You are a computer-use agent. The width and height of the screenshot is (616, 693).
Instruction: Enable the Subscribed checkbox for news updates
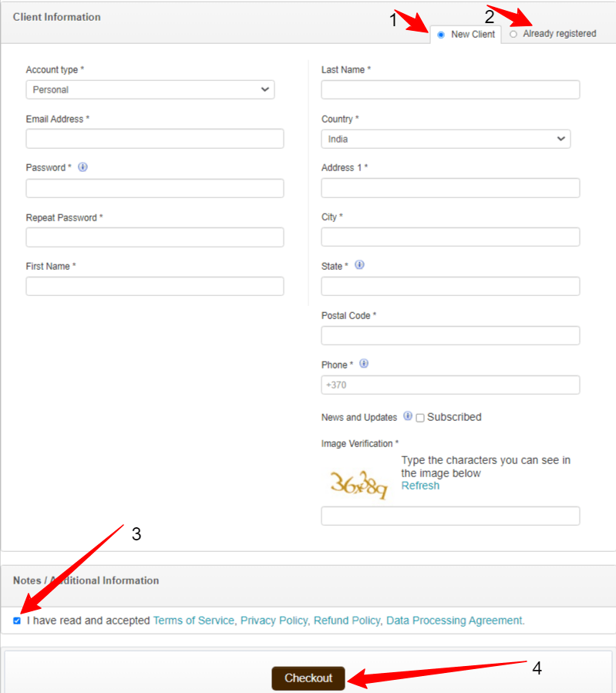pyautogui.click(x=419, y=417)
